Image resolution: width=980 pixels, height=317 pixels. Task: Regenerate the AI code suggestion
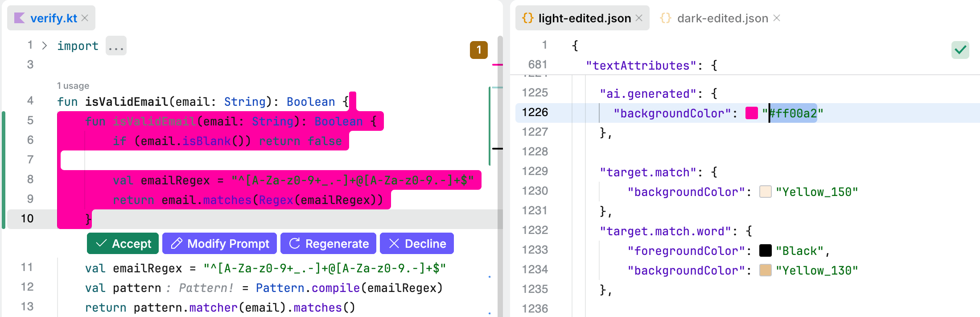coord(328,244)
